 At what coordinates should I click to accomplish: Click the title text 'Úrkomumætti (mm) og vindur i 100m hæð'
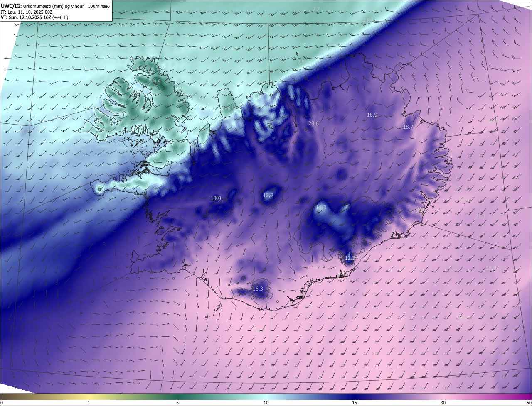click(x=66, y=6)
